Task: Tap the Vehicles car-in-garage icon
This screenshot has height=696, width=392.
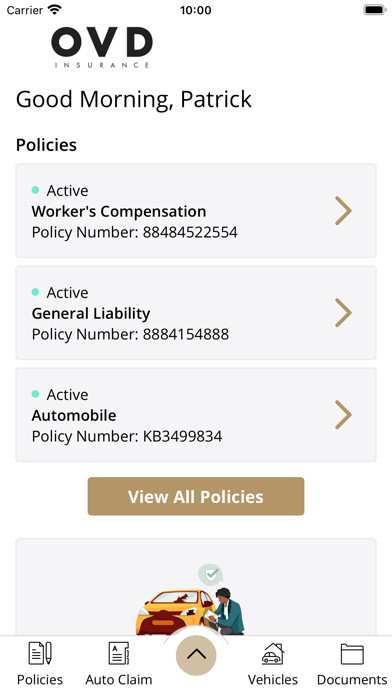Action: tap(273, 653)
